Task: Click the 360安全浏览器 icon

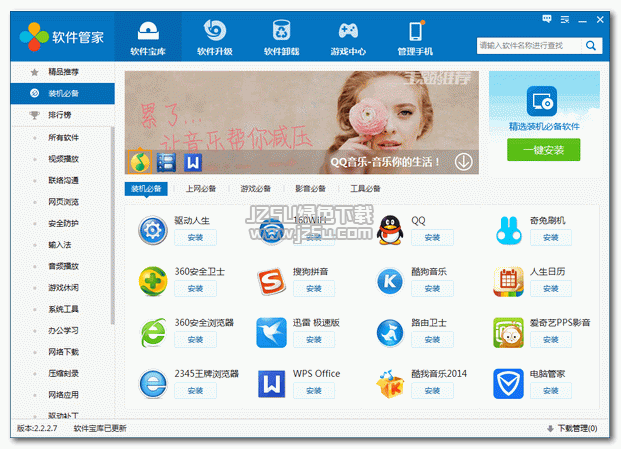Action: coord(153,333)
